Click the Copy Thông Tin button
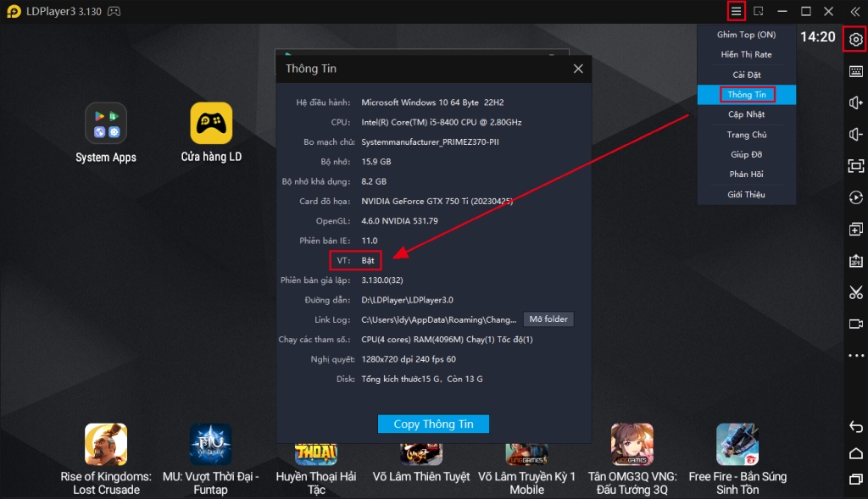868x499 pixels. pos(433,424)
